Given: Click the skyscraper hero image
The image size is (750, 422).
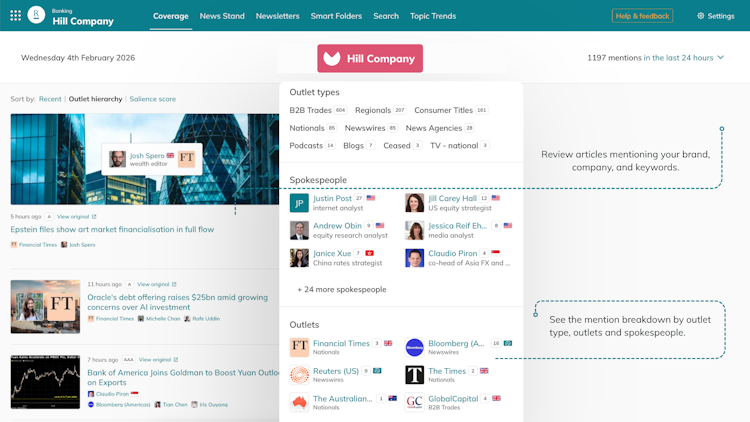Looking at the screenshot, I should [144, 159].
